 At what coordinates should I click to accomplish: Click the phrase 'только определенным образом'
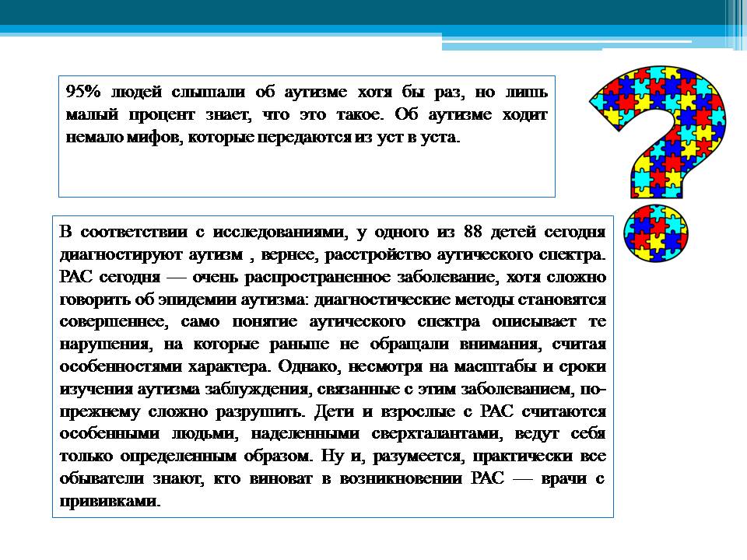(x=186, y=457)
